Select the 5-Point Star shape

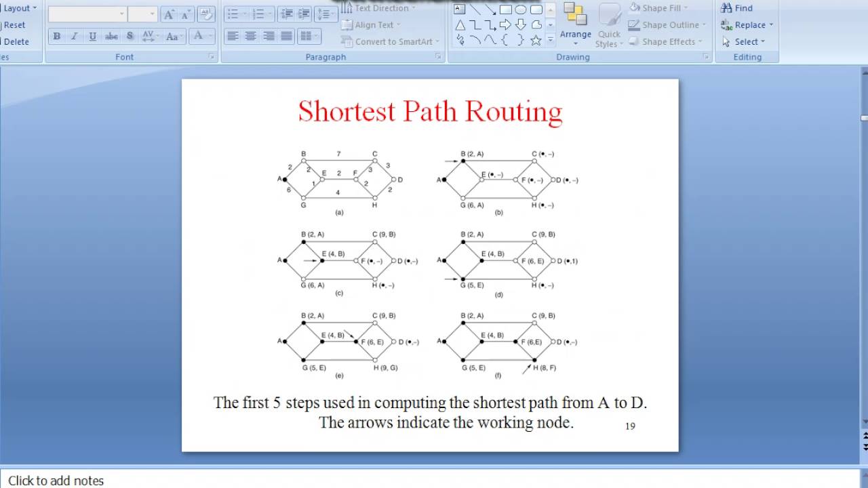pyautogui.click(x=536, y=40)
